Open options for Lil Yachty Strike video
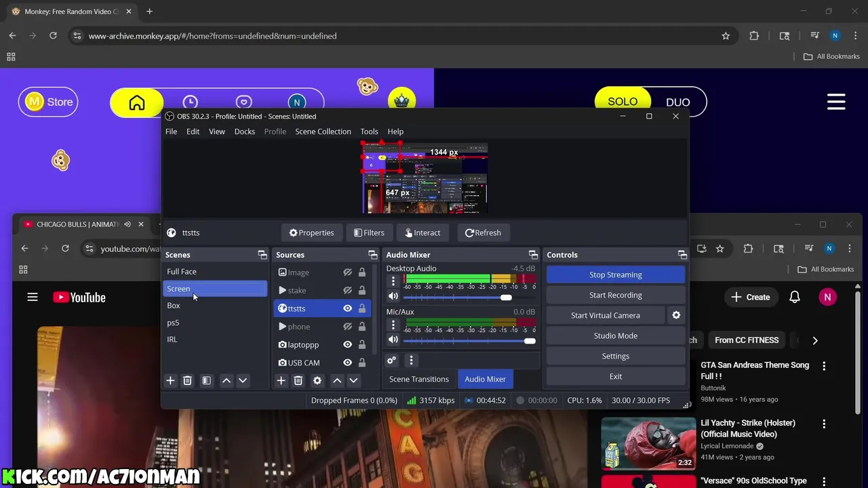Image resolution: width=868 pixels, height=488 pixels. click(x=824, y=424)
